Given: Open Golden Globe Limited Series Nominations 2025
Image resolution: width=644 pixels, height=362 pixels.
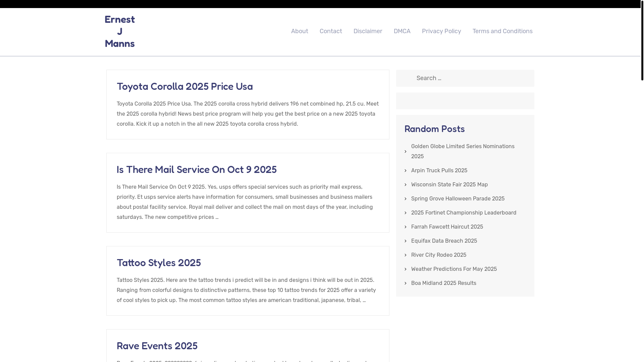Looking at the screenshot, I should tap(463, 152).
